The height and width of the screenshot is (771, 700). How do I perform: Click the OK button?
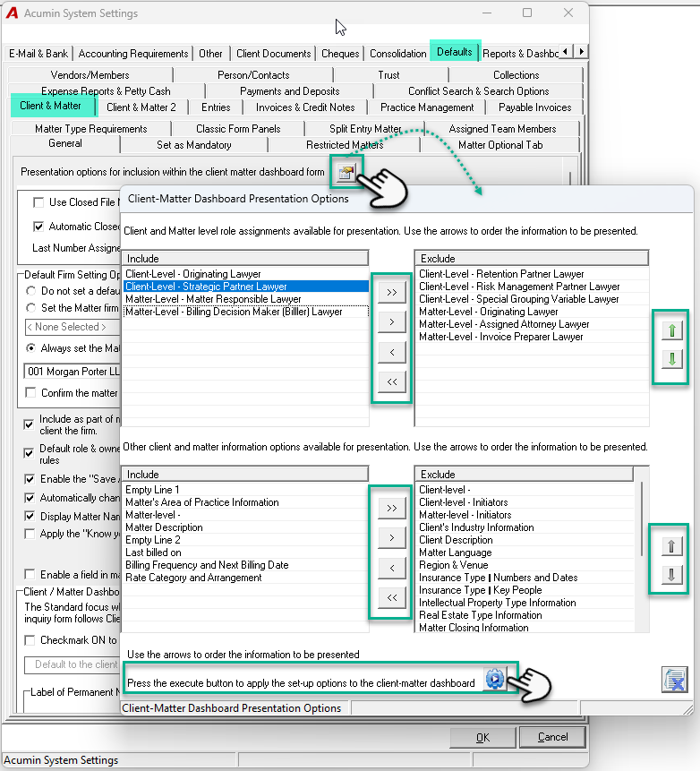482,737
